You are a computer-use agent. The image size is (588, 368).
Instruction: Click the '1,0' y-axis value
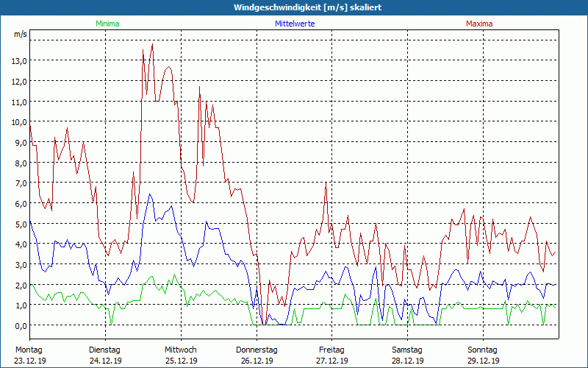click(21, 305)
